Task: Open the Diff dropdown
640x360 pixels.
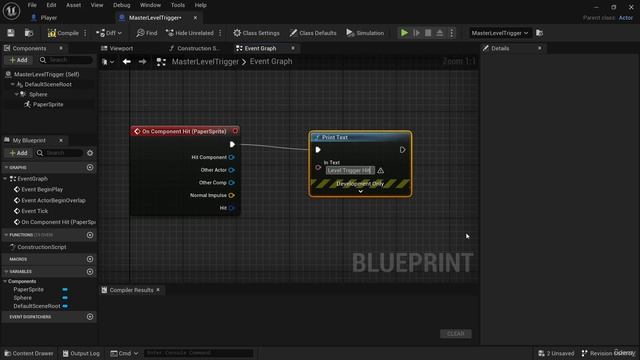Action: tap(109, 33)
